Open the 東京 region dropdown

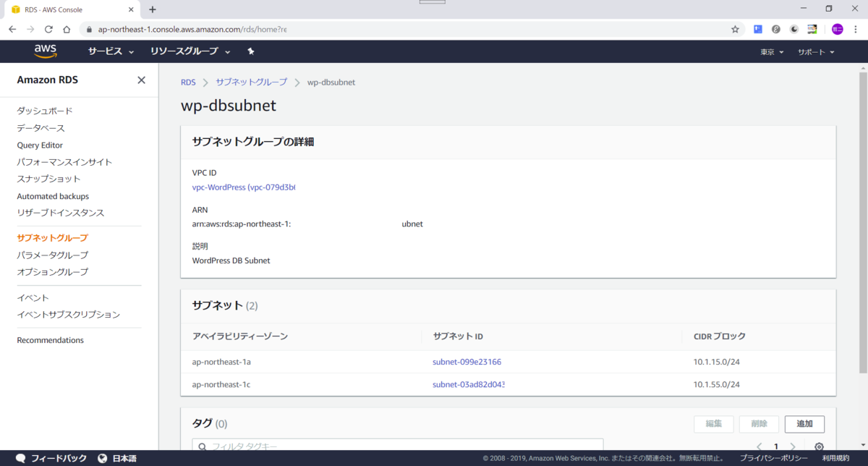point(773,52)
